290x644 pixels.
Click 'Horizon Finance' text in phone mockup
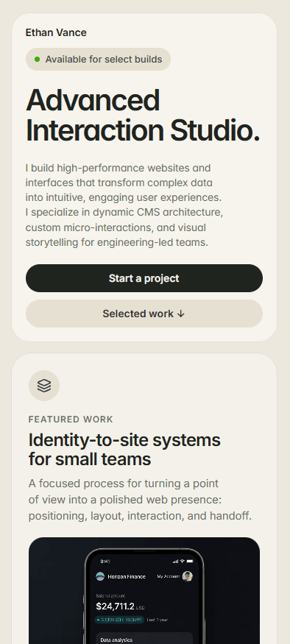click(x=127, y=576)
